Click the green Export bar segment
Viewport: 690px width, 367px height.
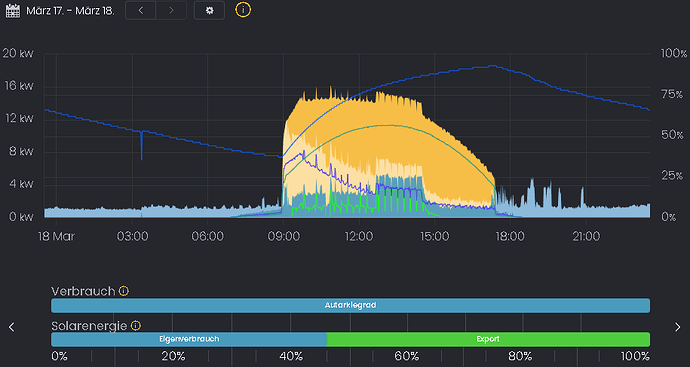point(488,339)
